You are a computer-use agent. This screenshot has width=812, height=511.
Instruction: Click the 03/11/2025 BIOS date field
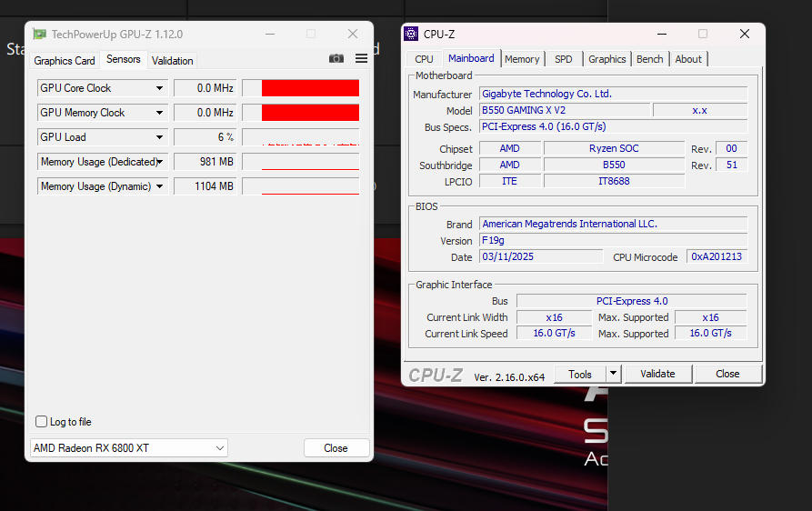tap(541, 256)
